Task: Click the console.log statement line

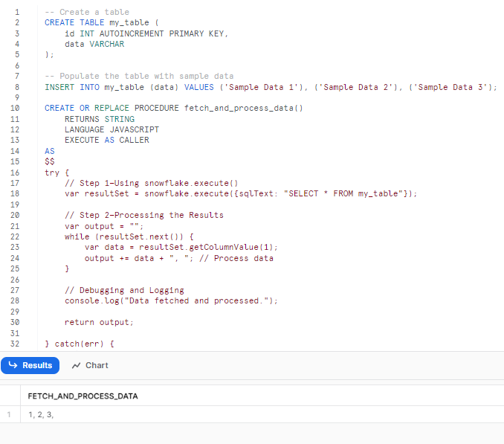Action: point(171,300)
